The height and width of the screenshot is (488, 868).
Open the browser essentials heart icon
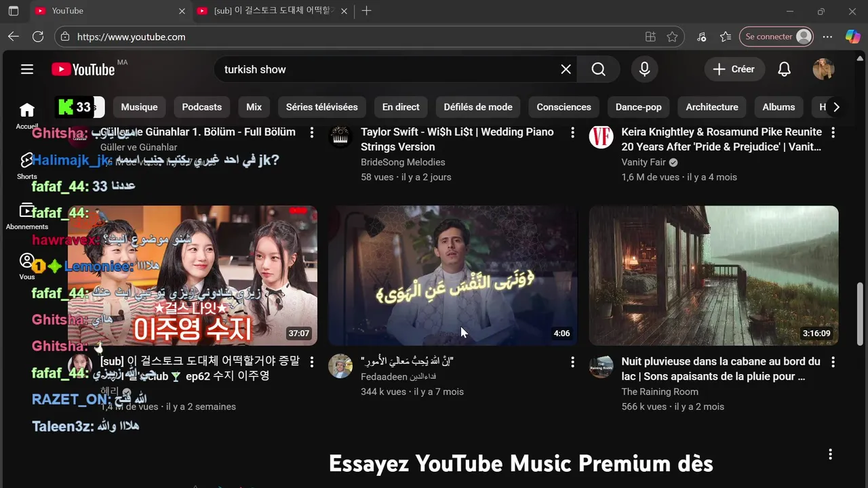[x=701, y=37]
